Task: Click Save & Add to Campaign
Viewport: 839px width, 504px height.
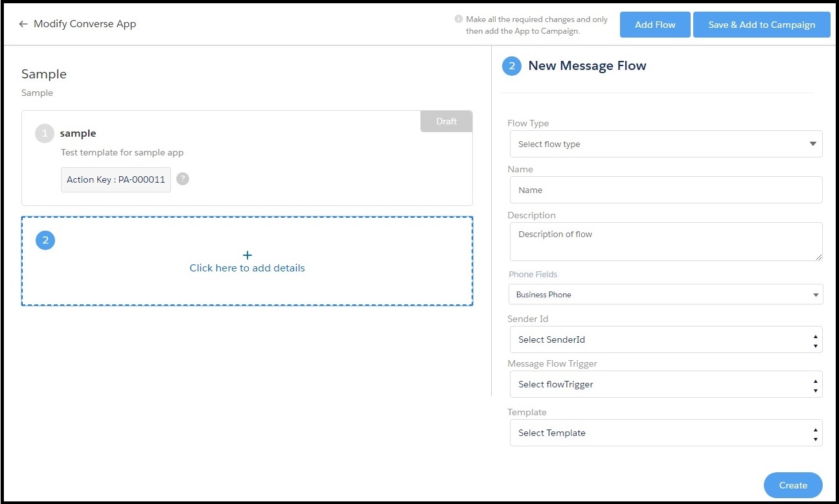Action: 761,25
